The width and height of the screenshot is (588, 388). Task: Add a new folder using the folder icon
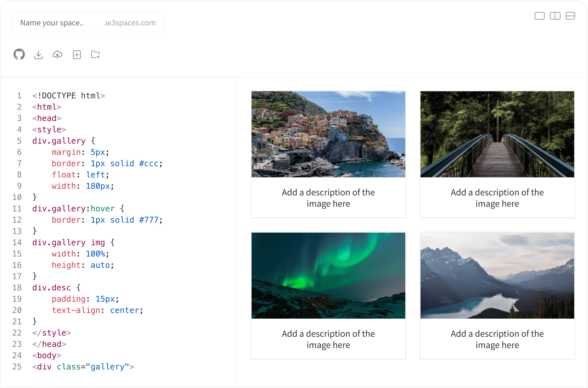pyautogui.click(x=96, y=55)
